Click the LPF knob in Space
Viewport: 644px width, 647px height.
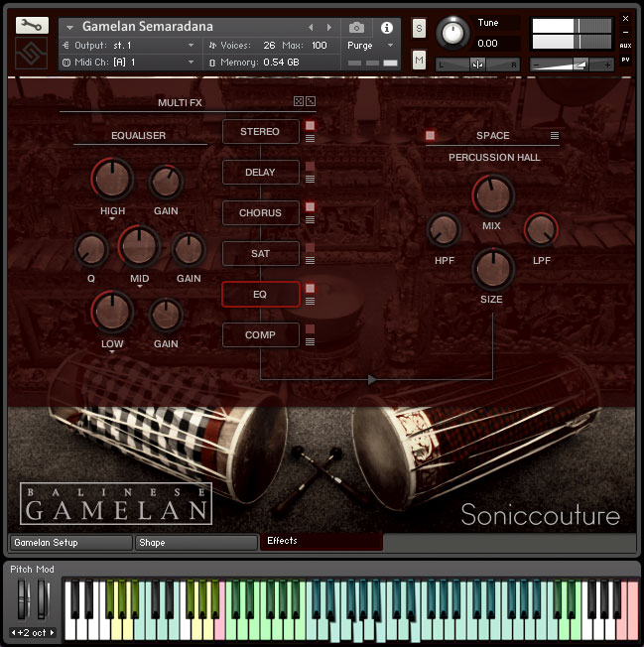click(541, 230)
